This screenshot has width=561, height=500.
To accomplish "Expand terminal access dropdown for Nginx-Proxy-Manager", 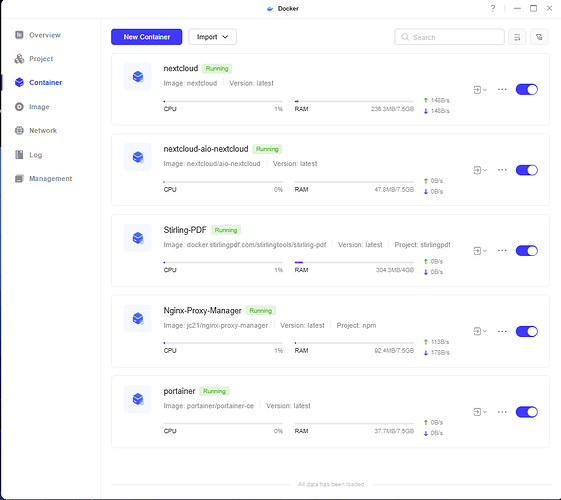I will pyautogui.click(x=480, y=332).
